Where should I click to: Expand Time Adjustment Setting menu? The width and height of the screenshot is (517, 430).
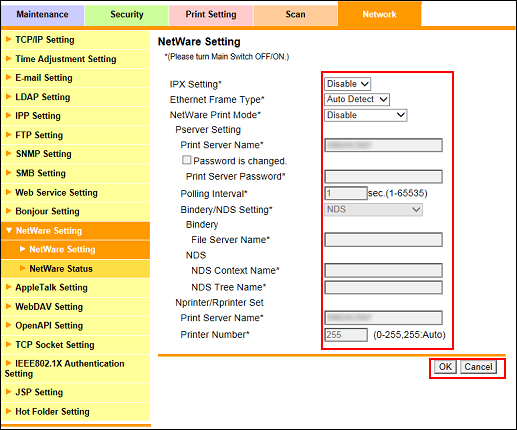click(x=75, y=59)
